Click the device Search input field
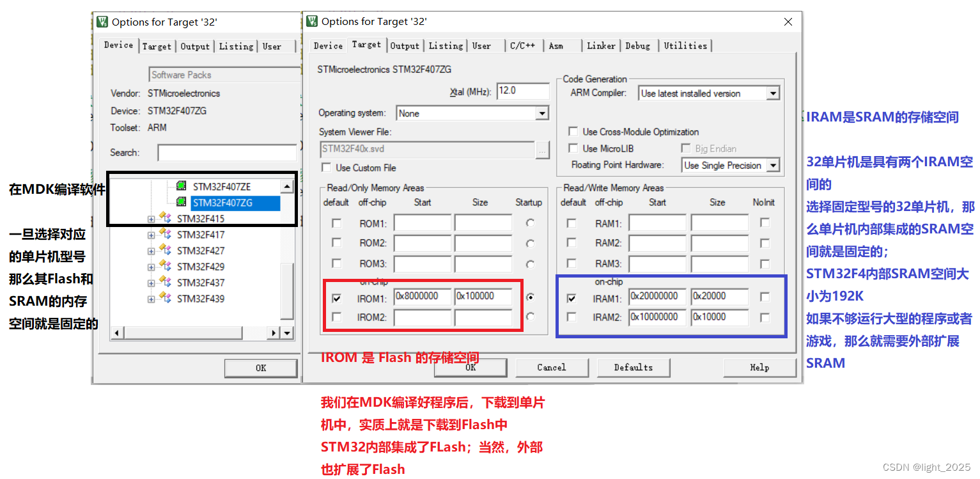The image size is (980, 479). pyautogui.click(x=227, y=153)
